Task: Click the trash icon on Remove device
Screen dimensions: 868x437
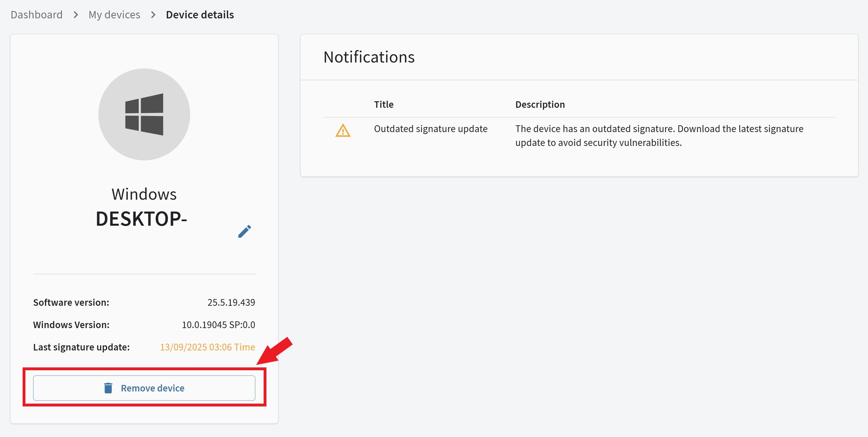Action: 108,388
